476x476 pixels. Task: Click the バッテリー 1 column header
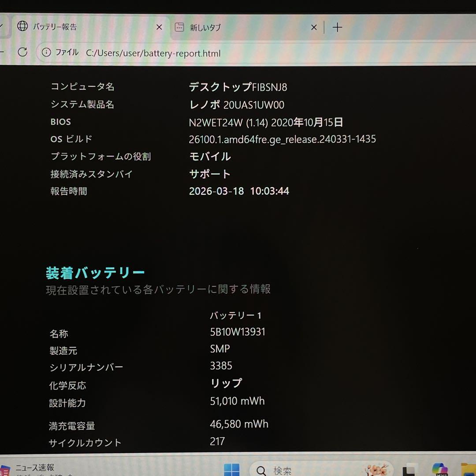[235, 316]
